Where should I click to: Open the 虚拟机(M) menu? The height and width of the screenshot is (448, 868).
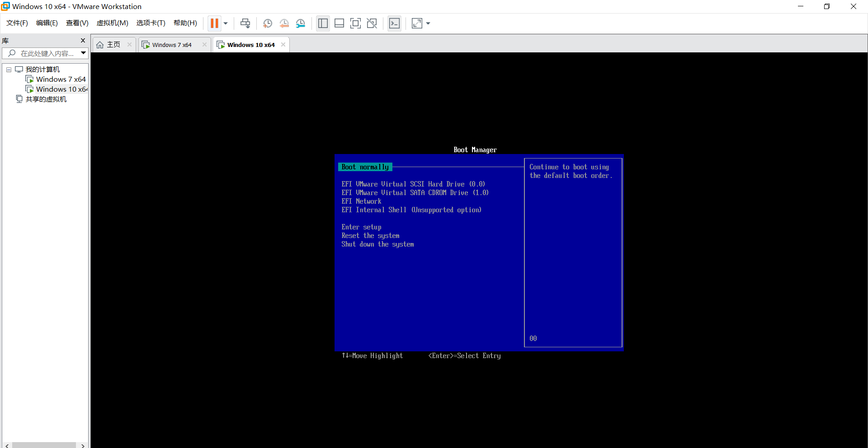(x=112, y=23)
